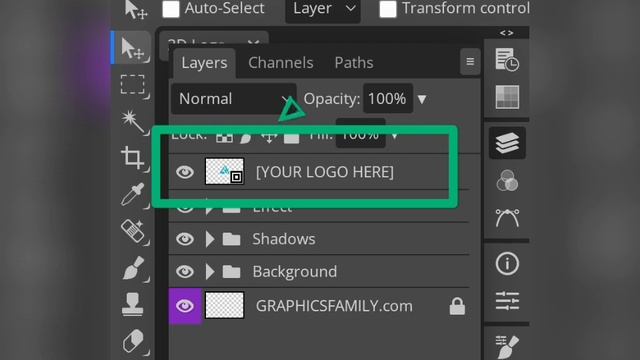Hide the GRAPHICSFAMILY.com layer
The width and height of the screenshot is (640, 360).
pyautogui.click(x=185, y=306)
